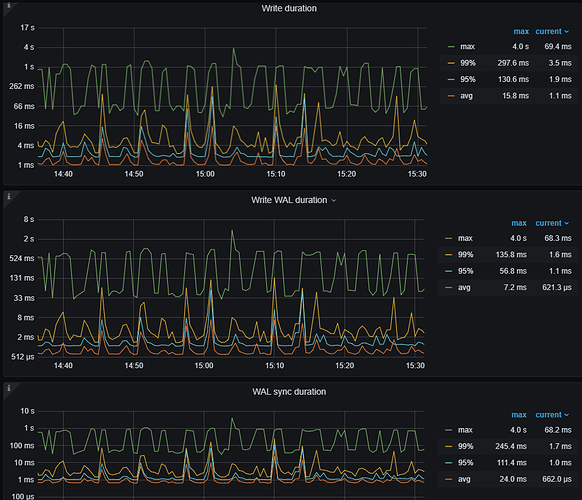Toggle the max series in WAL sync duration legend
Viewport: 582px width, 500px height.
pyautogui.click(x=465, y=430)
